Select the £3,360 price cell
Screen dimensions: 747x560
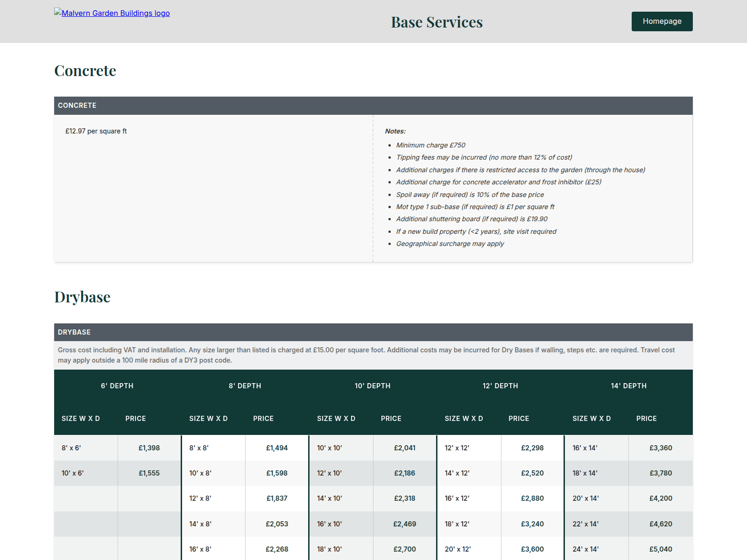661,448
